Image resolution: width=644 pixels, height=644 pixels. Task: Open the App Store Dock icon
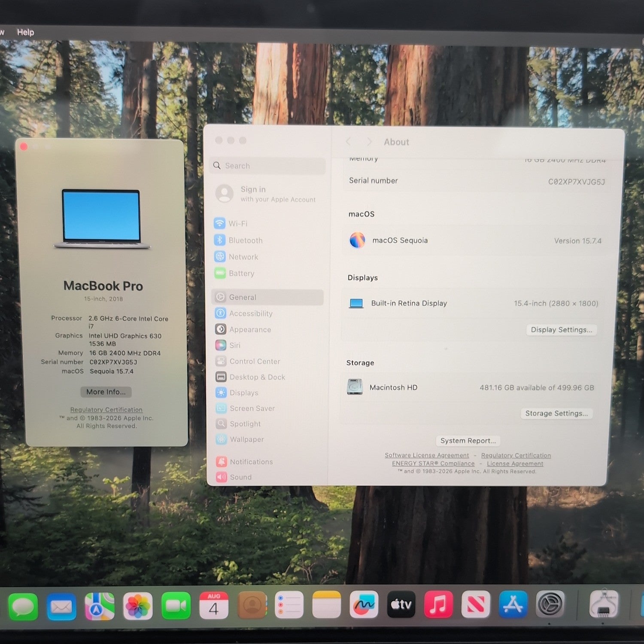[513, 604]
